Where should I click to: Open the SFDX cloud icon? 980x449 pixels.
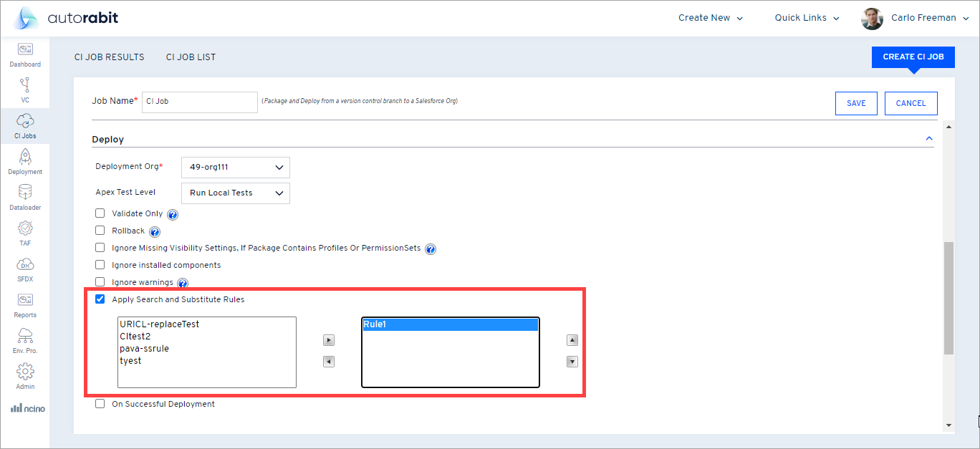(25, 264)
